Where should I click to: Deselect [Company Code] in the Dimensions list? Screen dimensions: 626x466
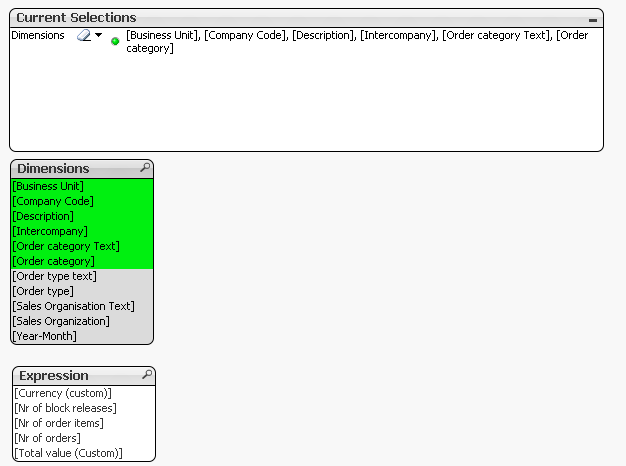pos(82,201)
